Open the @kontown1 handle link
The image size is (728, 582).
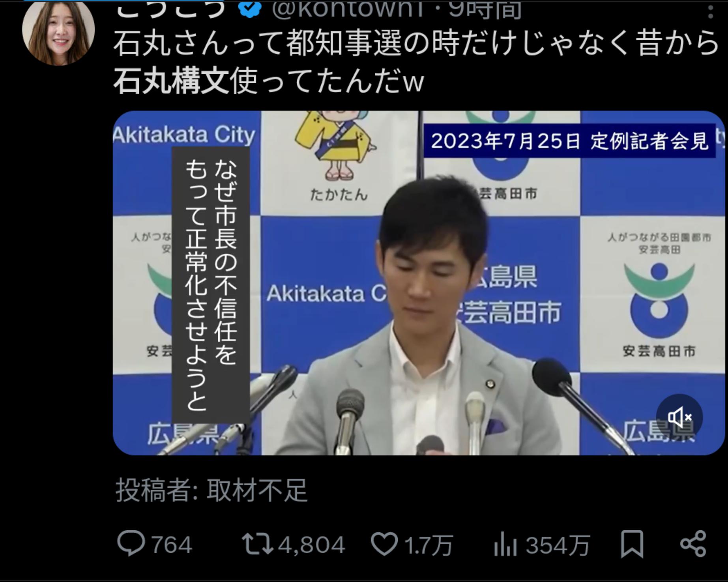tap(347, 9)
